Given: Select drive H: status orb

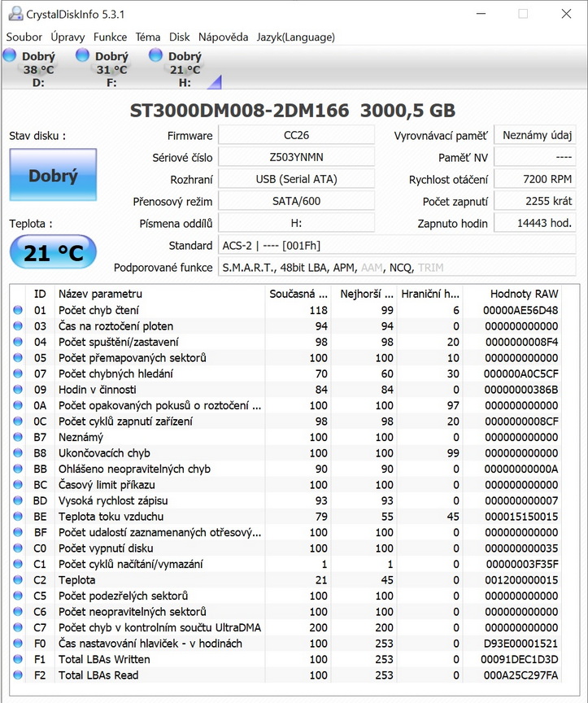Looking at the screenshot, I should [x=155, y=55].
